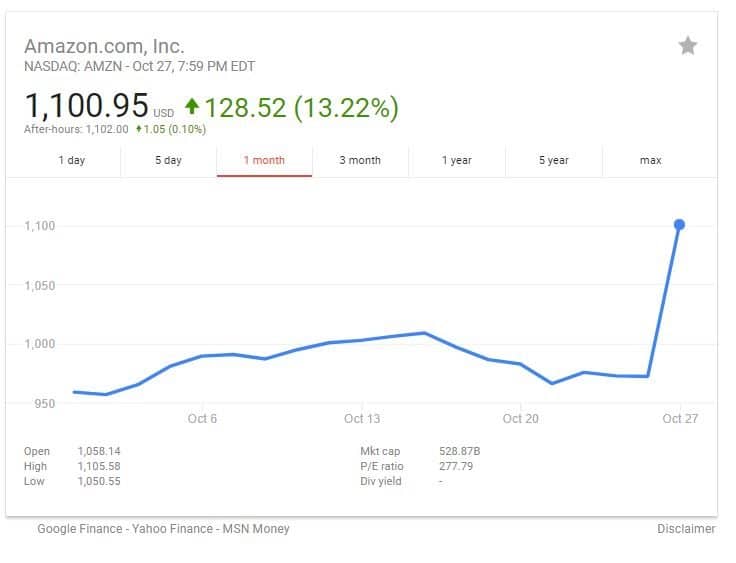
Task: Click the Amazon.com, Inc. title
Action: pos(104,46)
